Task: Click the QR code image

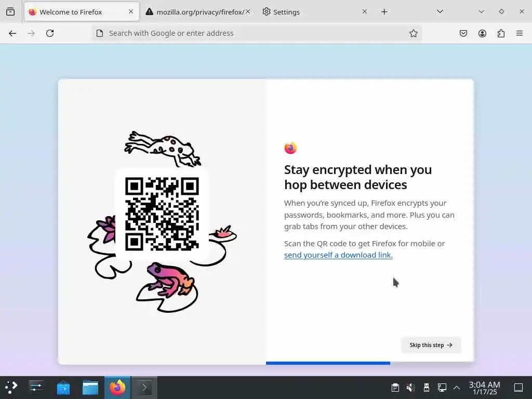Action: [x=162, y=214]
